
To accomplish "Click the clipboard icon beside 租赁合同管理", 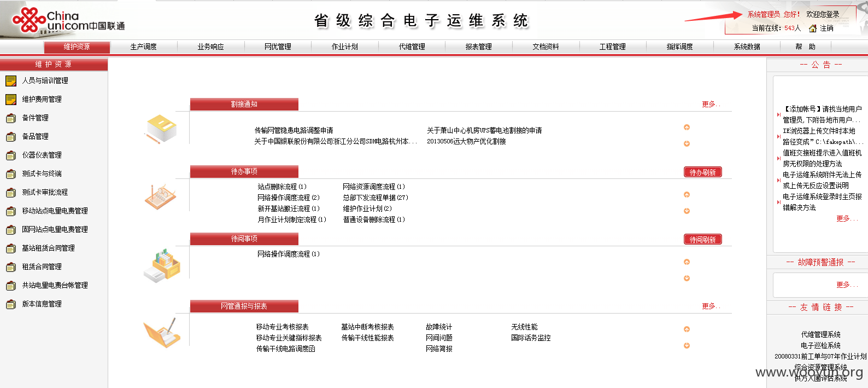I will pos(11,267).
